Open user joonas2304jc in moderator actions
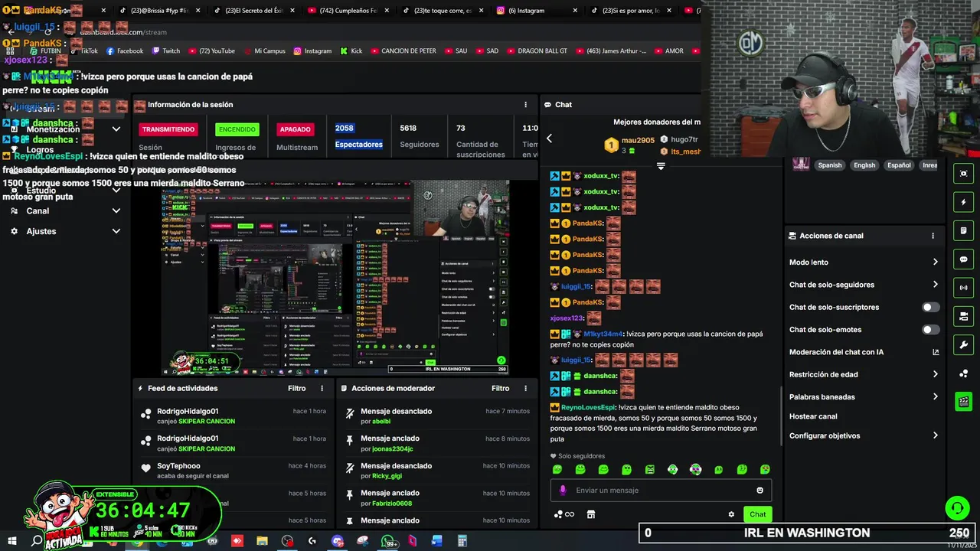 point(392,449)
